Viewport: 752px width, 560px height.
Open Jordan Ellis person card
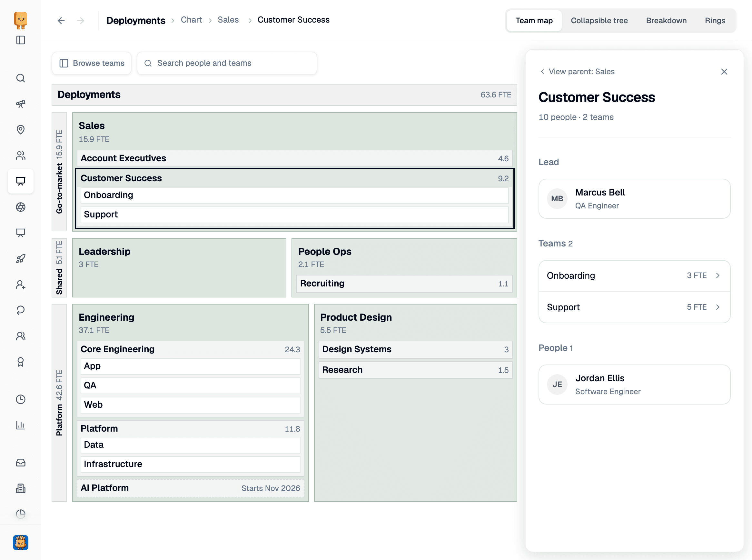coord(634,385)
